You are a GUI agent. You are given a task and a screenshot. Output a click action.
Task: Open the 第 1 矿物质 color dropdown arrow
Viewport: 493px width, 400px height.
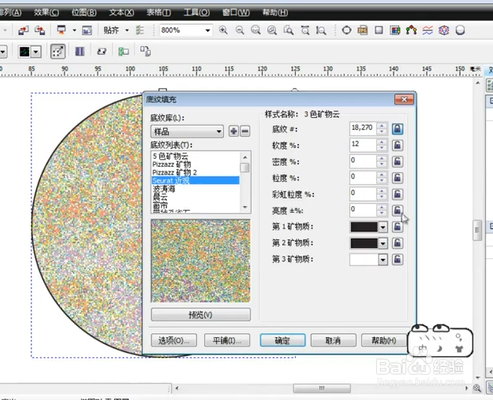[x=383, y=227]
